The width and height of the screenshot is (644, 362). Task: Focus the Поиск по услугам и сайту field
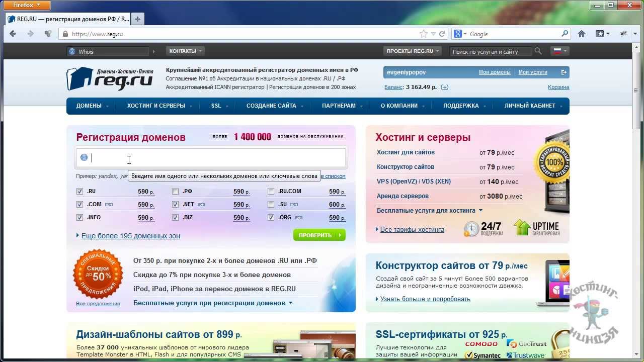pos(491,51)
